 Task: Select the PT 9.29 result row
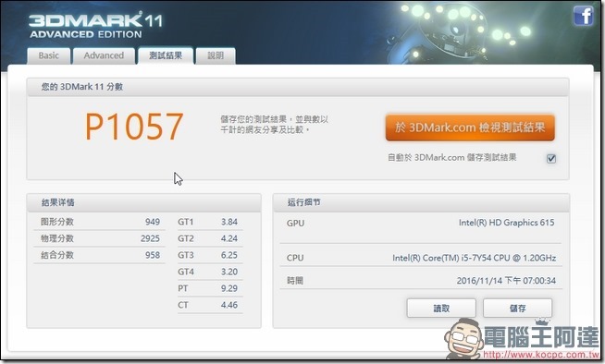click(210, 288)
